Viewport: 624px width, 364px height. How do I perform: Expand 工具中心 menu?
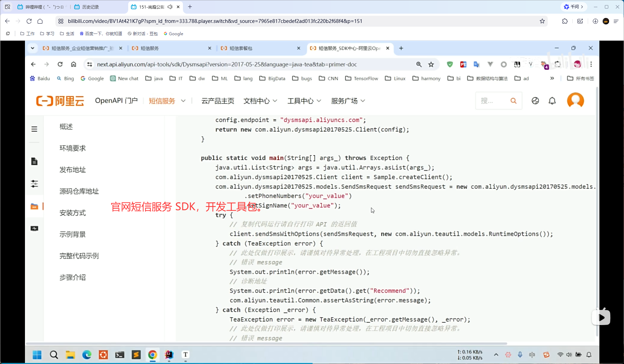tap(304, 101)
